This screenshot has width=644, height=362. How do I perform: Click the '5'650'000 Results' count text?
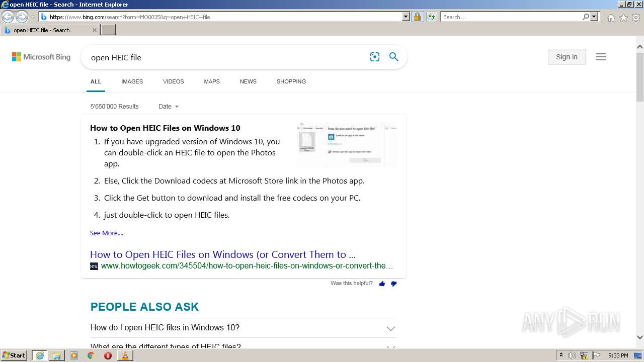[x=114, y=107]
